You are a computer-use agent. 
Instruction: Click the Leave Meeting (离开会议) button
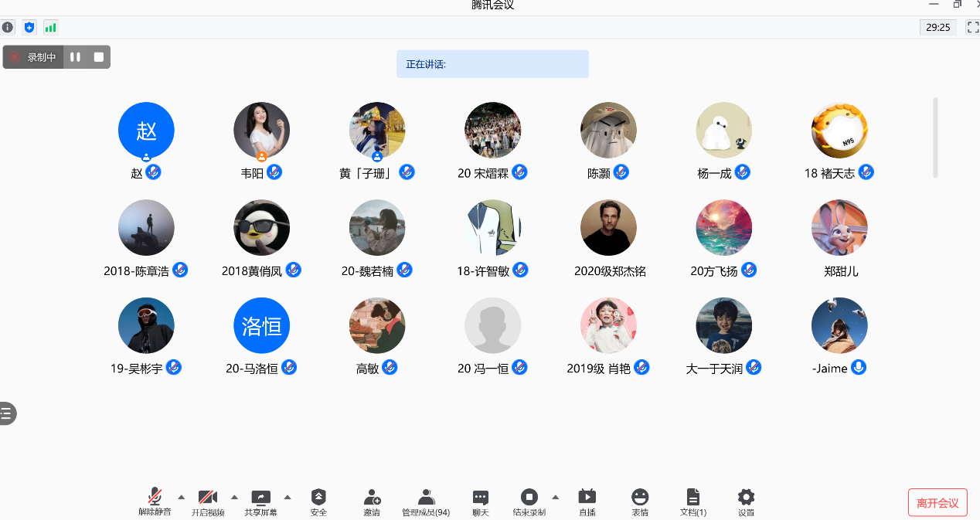click(x=937, y=503)
